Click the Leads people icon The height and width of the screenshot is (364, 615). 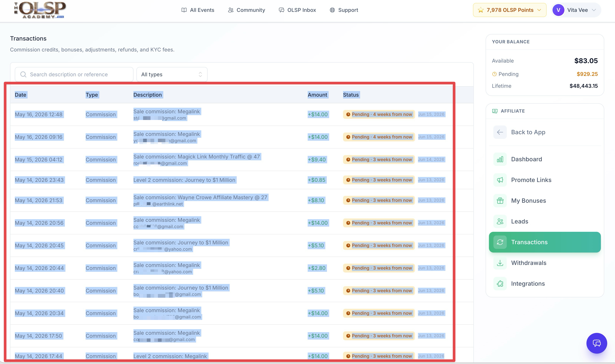click(x=500, y=221)
